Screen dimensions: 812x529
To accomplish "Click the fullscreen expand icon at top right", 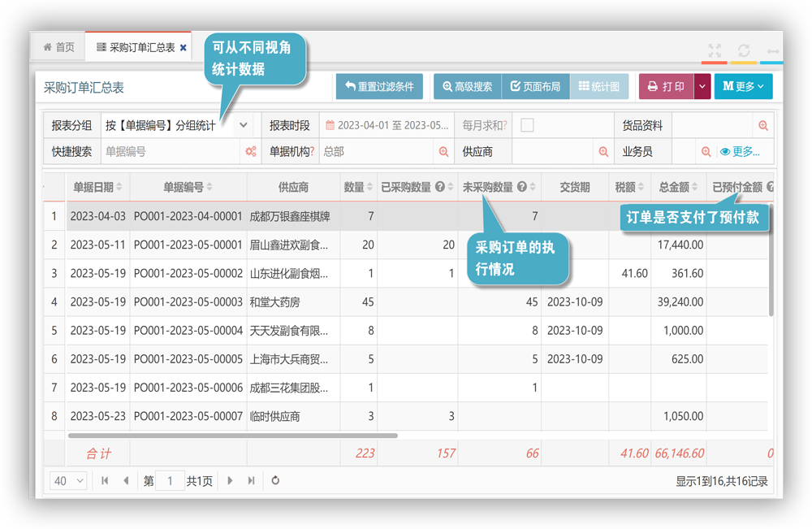I will (x=715, y=50).
